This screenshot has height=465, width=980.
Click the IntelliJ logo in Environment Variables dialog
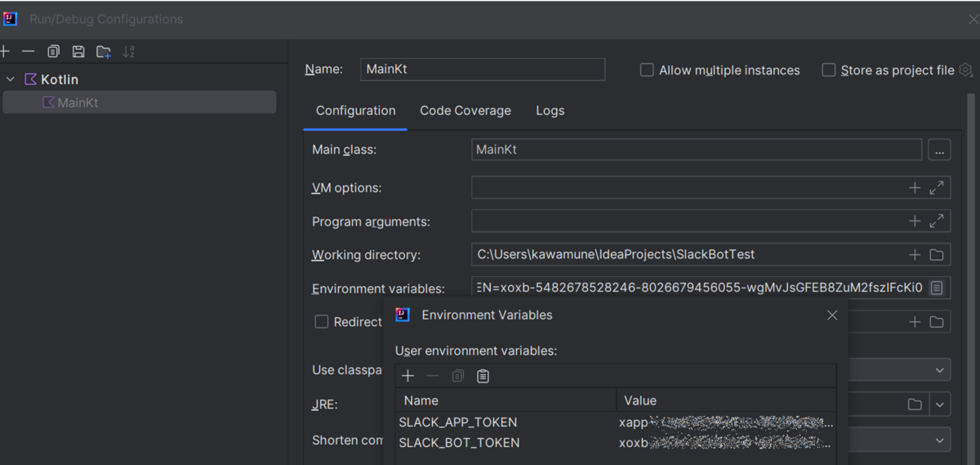point(402,315)
